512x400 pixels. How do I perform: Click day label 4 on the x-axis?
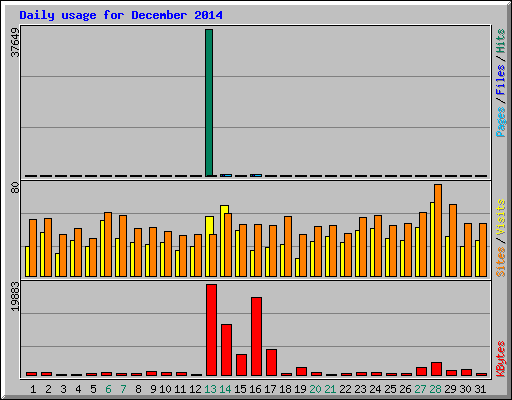pos(78,389)
